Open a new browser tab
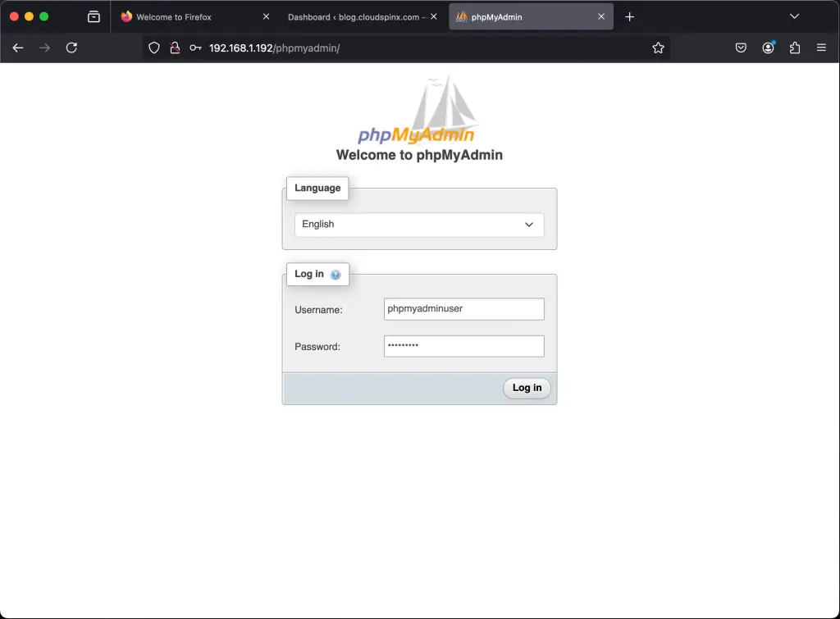 click(630, 16)
